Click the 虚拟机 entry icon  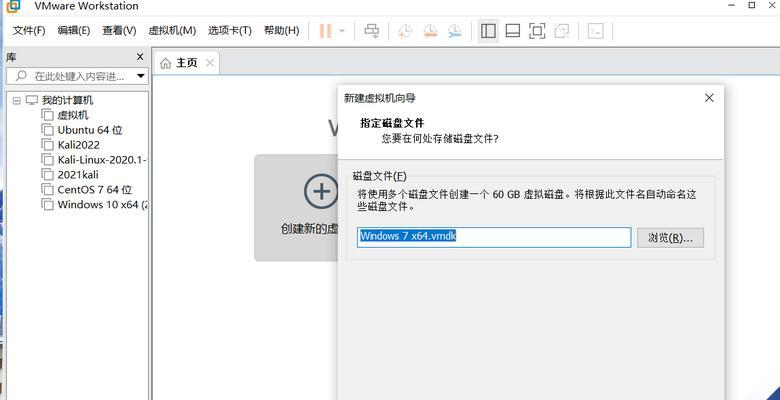[x=47, y=115]
